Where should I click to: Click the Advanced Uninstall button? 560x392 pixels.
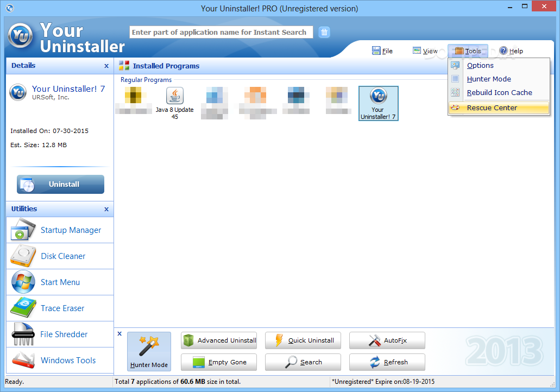(218, 340)
